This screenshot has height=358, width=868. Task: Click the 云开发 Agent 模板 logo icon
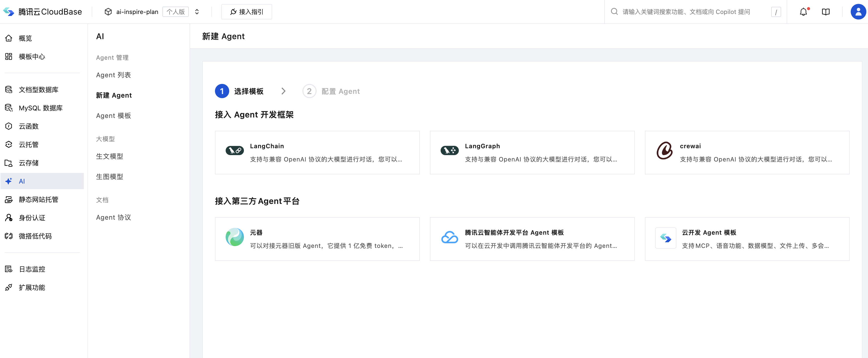(x=665, y=238)
